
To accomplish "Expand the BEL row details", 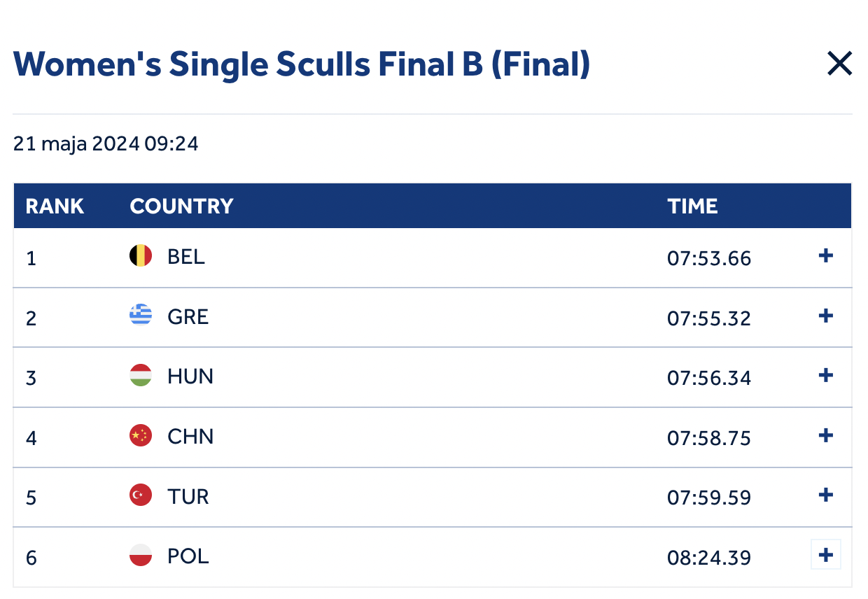I will pyautogui.click(x=826, y=256).
